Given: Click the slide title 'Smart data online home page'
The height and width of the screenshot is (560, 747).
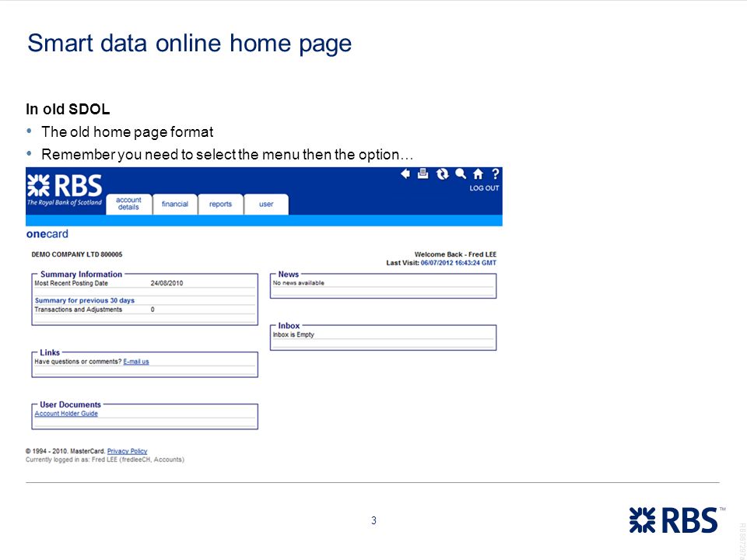Looking at the screenshot, I should tap(190, 44).
